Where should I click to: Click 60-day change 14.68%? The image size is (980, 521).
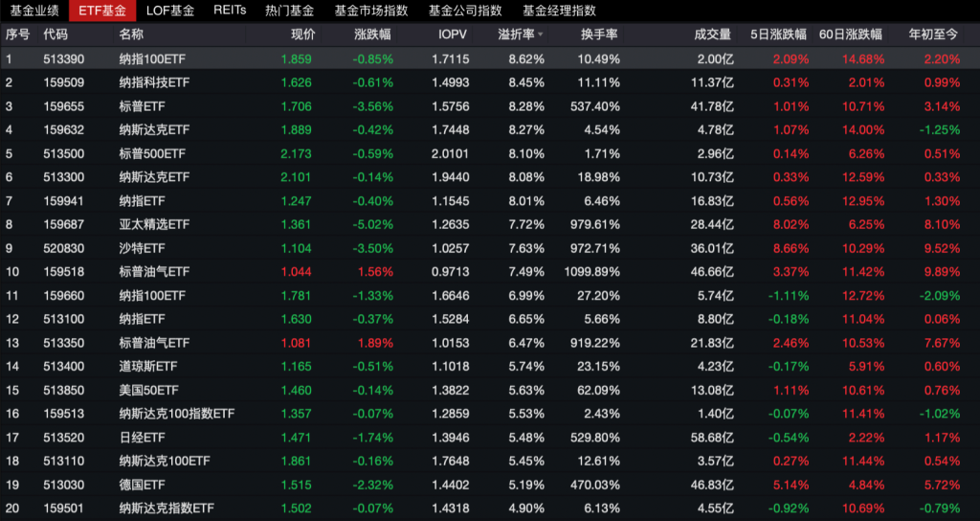(862, 59)
